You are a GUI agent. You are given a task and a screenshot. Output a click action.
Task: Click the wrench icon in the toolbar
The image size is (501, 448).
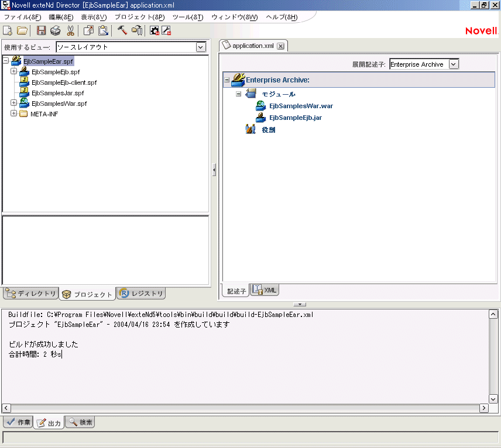click(166, 30)
